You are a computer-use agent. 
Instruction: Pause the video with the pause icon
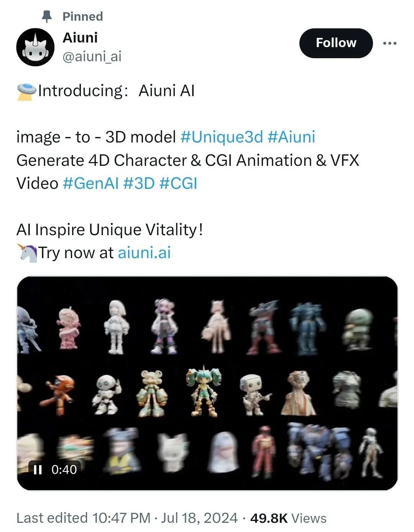coord(38,470)
